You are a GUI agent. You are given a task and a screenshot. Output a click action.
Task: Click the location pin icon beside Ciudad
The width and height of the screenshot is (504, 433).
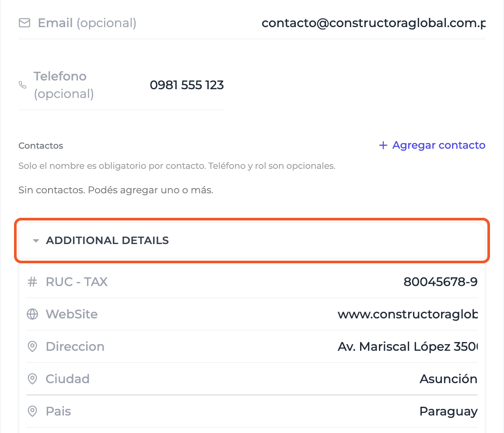(32, 379)
